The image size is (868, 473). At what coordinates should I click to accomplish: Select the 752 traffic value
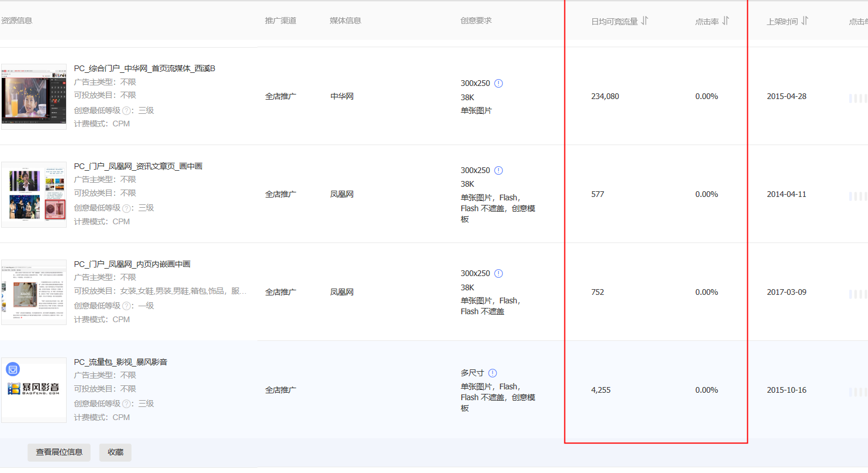pyautogui.click(x=597, y=292)
